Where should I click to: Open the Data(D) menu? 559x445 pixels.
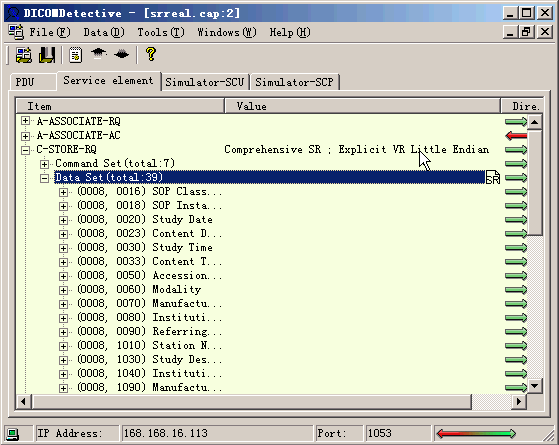pos(104,32)
